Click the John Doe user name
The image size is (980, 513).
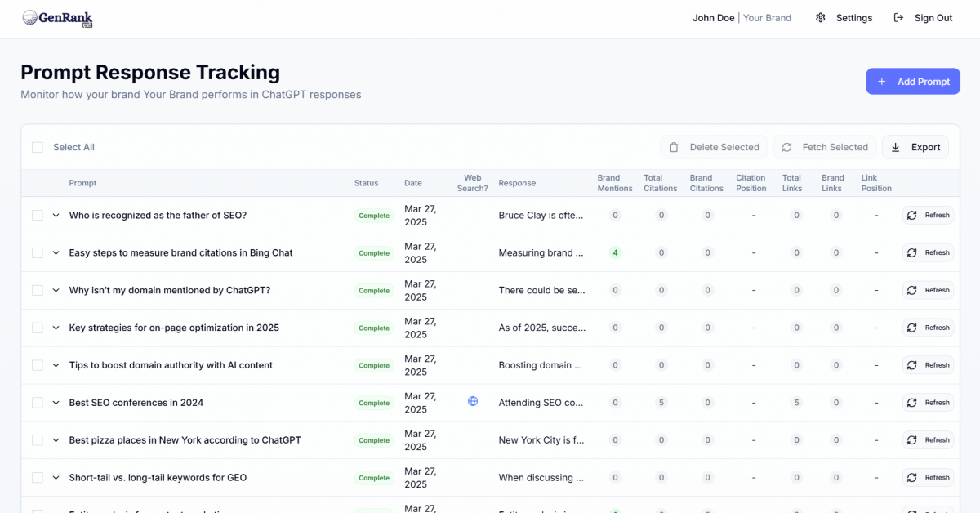pos(714,18)
